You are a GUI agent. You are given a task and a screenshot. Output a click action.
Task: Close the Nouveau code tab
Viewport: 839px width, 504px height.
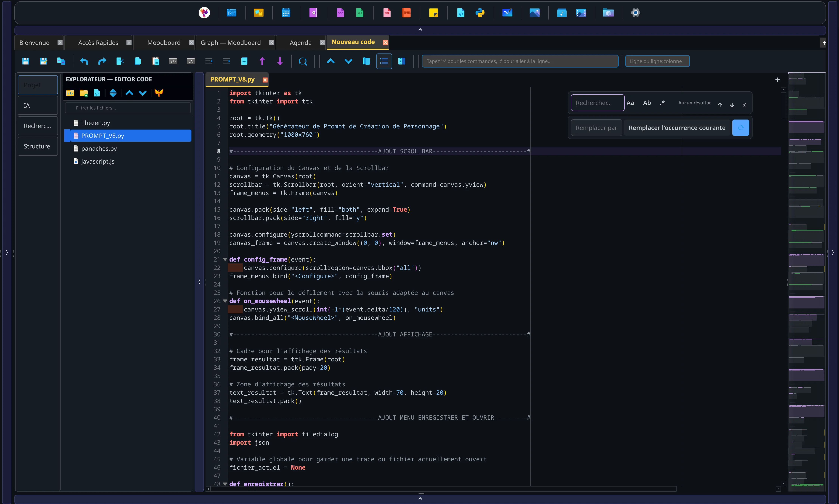pos(385,42)
